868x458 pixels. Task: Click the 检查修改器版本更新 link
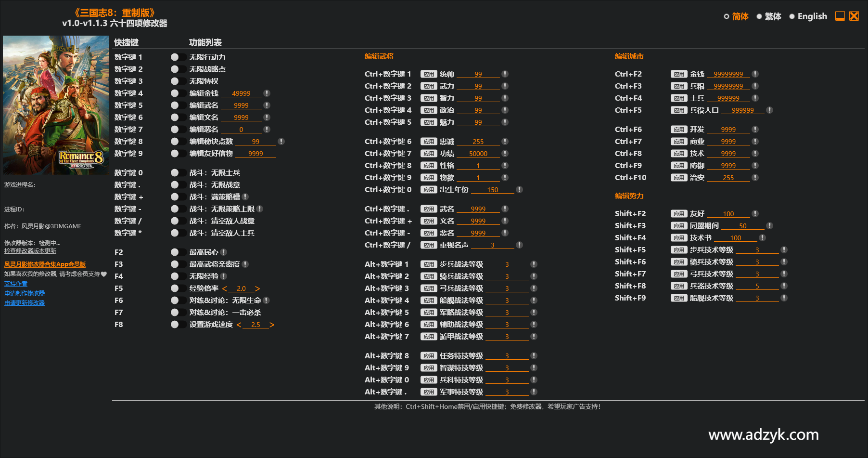click(x=30, y=251)
